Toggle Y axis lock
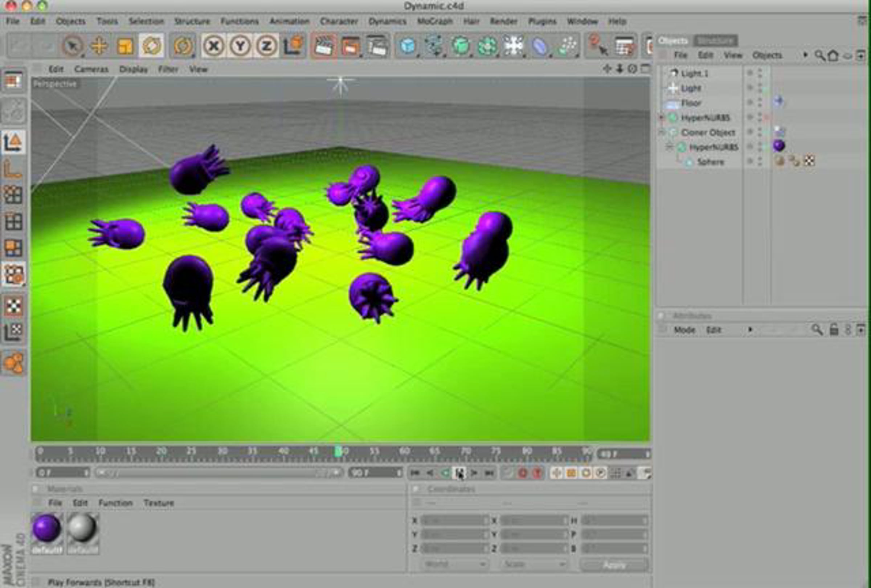The height and width of the screenshot is (588, 871). tap(240, 46)
